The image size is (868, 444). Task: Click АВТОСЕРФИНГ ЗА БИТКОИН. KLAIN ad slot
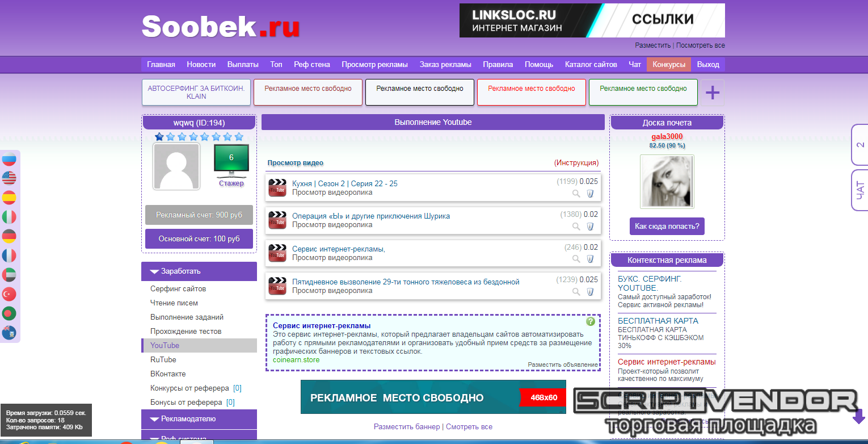tap(196, 93)
